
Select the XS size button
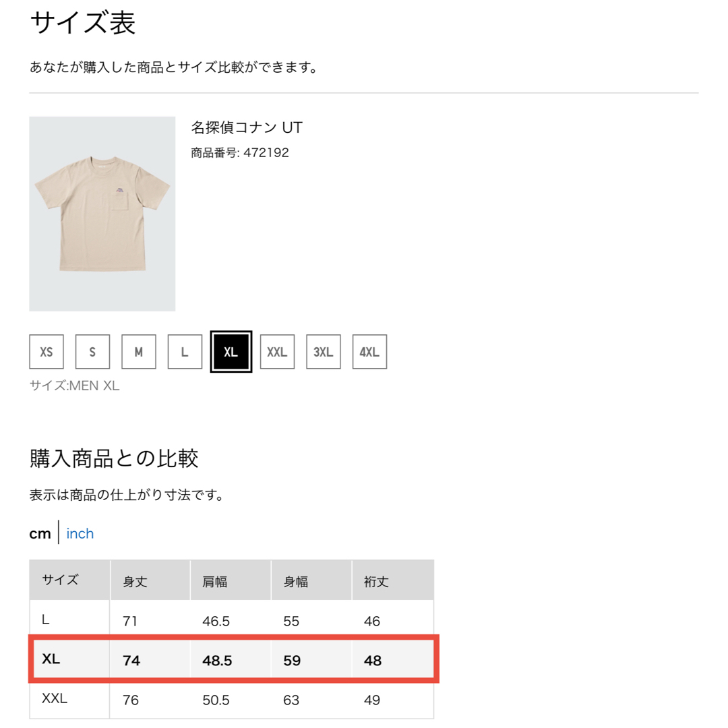click(47, 351)
